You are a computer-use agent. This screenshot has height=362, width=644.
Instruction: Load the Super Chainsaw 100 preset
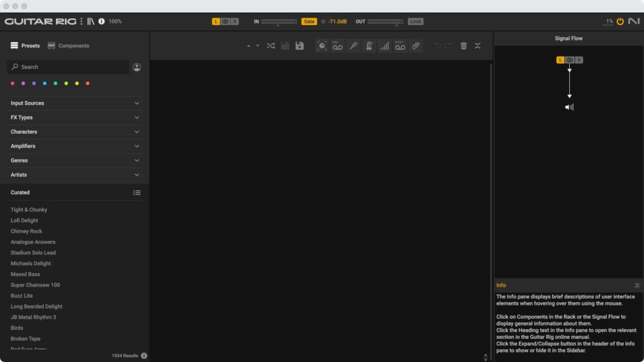tap(35, 285)
